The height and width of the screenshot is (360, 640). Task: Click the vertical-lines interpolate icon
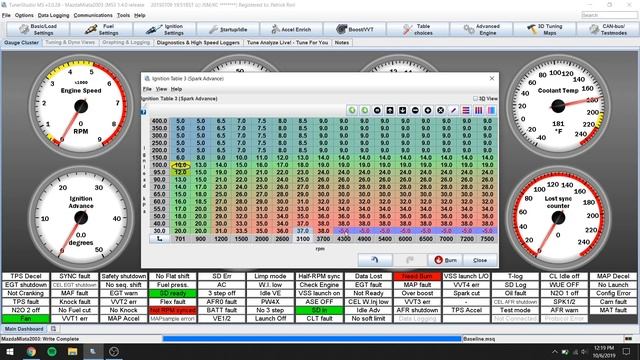pos(478,110)
